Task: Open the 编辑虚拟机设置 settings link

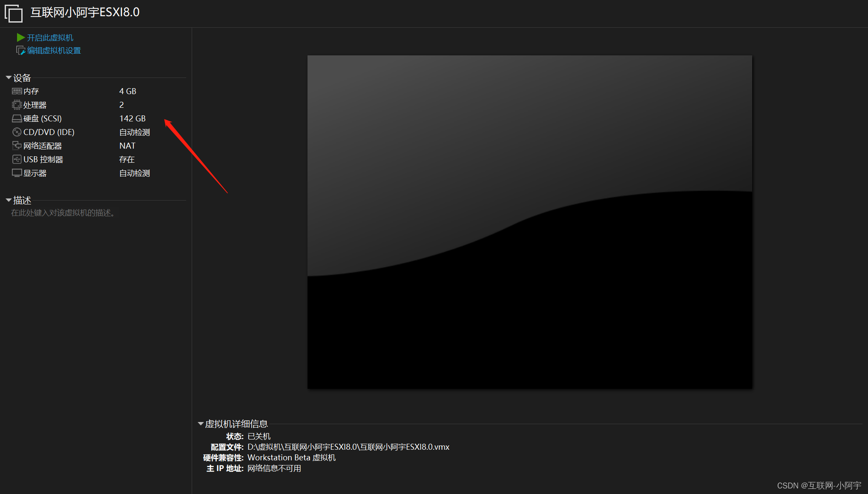Action: point(54,51)
